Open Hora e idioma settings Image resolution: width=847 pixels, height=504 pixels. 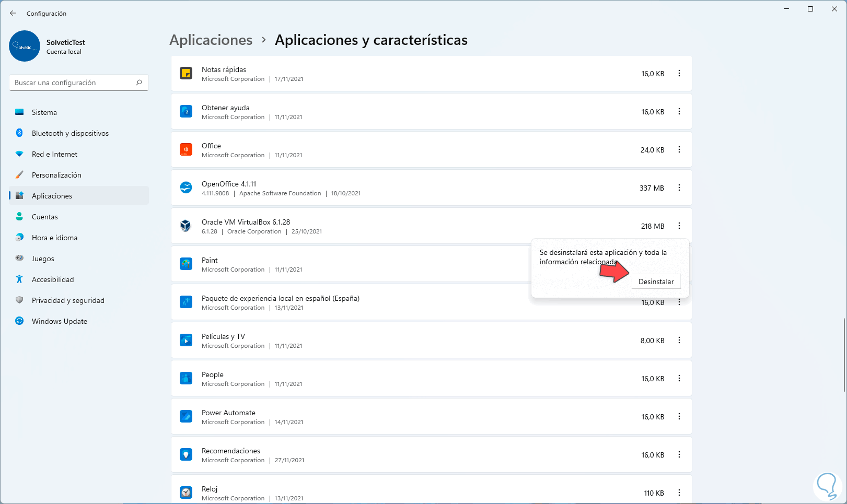[79, 238]
